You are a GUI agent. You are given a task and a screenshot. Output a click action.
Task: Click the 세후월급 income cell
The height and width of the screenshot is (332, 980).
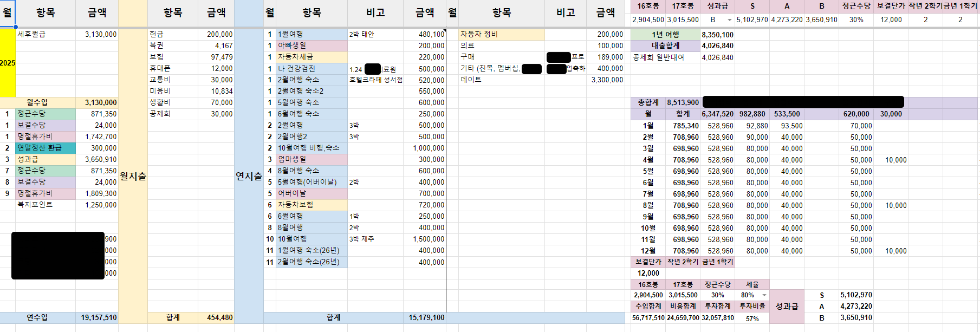coord(46,34)
